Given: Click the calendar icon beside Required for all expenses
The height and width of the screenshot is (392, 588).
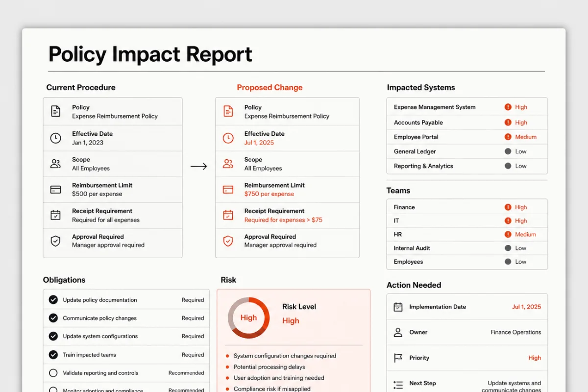Looking at the screenshot, I should click(x=56, y=215).
